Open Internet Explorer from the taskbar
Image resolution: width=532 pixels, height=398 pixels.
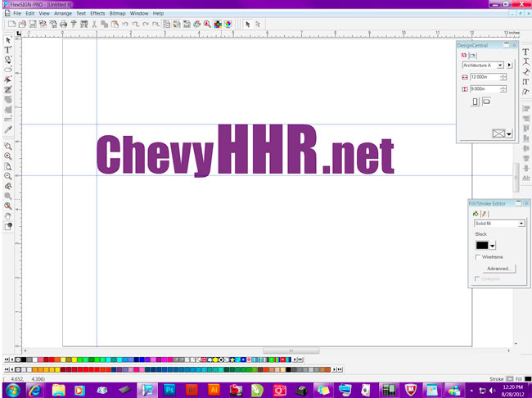click(x=35, y=390)
